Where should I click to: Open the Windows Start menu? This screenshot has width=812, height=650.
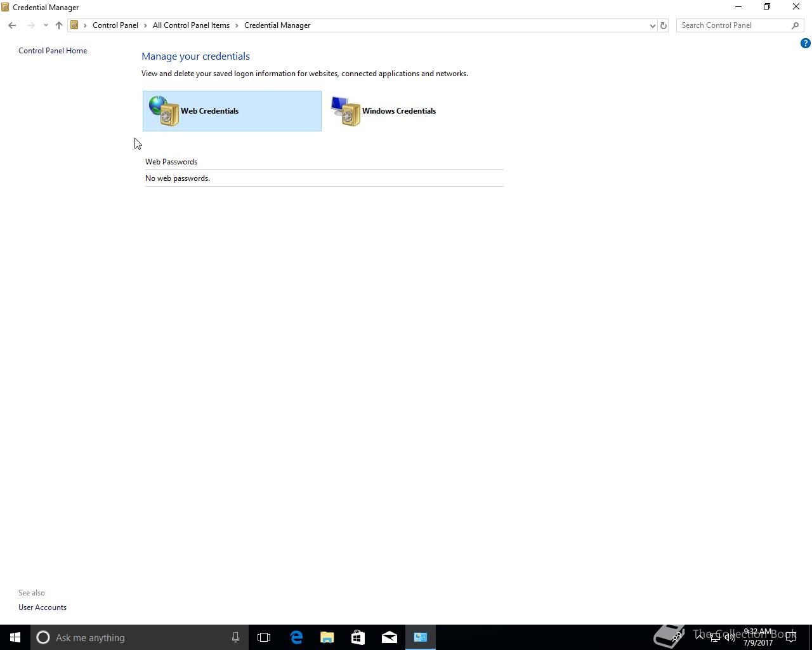coord(15,637)
